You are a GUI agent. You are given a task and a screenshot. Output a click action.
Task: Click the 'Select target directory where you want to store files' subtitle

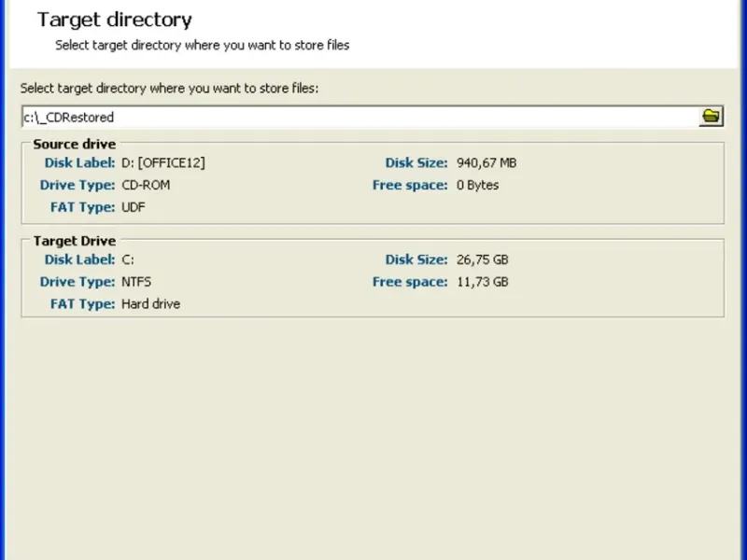click(203, 45)
